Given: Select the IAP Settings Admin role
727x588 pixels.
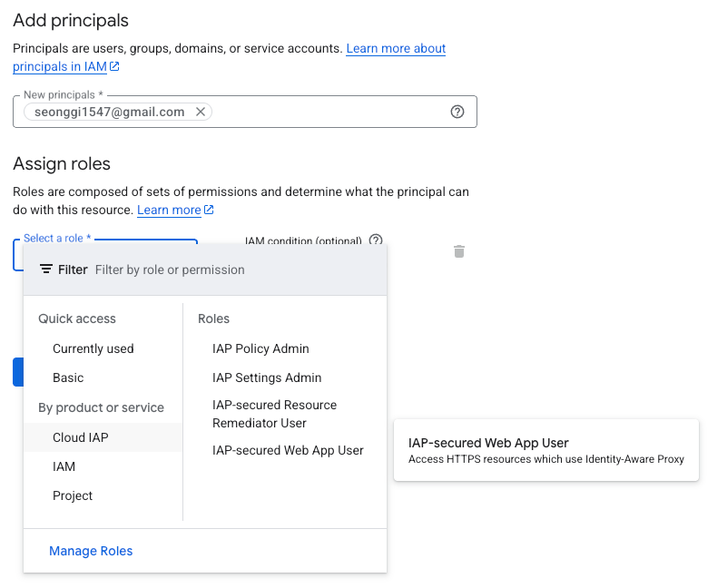Looking at the screenshot, I should [267, 377].
